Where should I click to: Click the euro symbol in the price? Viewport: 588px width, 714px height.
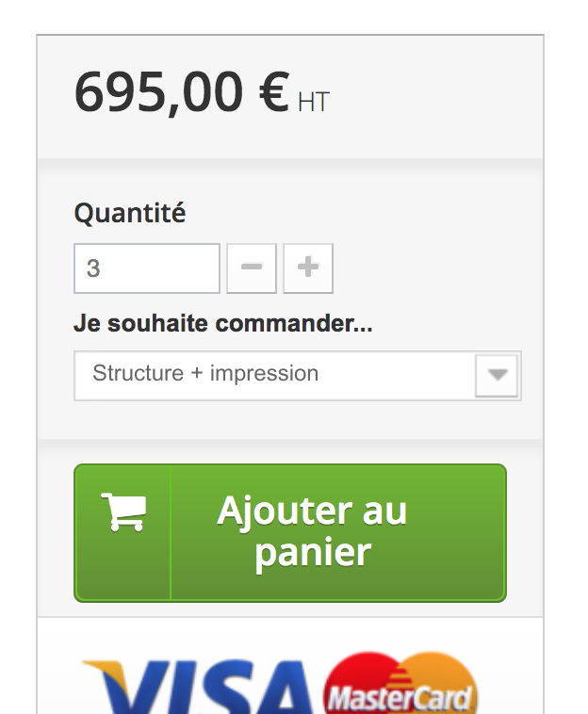click(274, 91)
